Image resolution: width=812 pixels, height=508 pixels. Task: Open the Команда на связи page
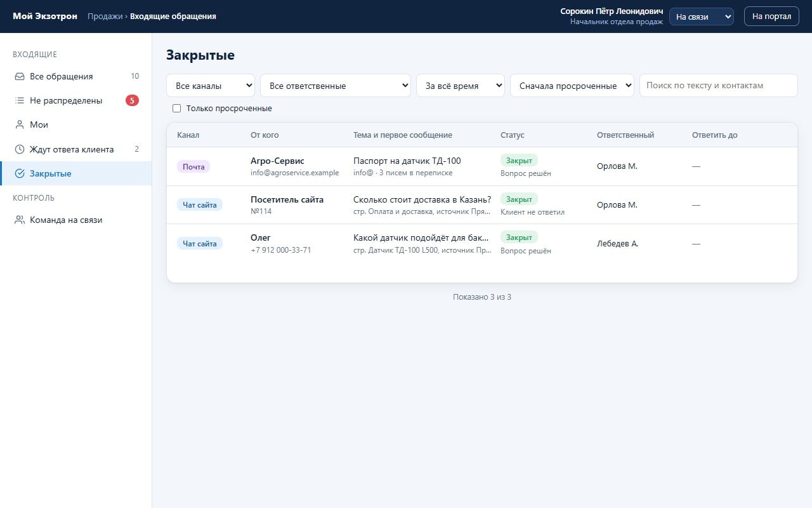[76, 220]
